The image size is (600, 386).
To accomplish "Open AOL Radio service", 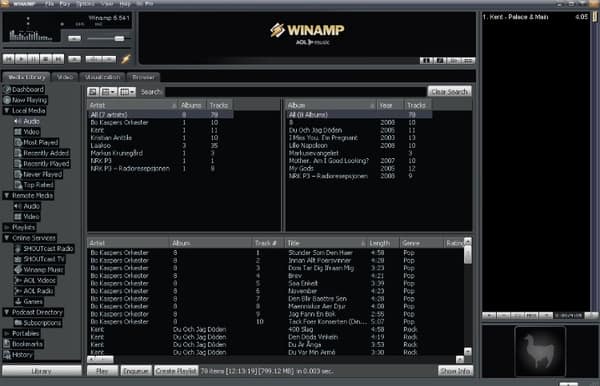I will click(34, 291).
